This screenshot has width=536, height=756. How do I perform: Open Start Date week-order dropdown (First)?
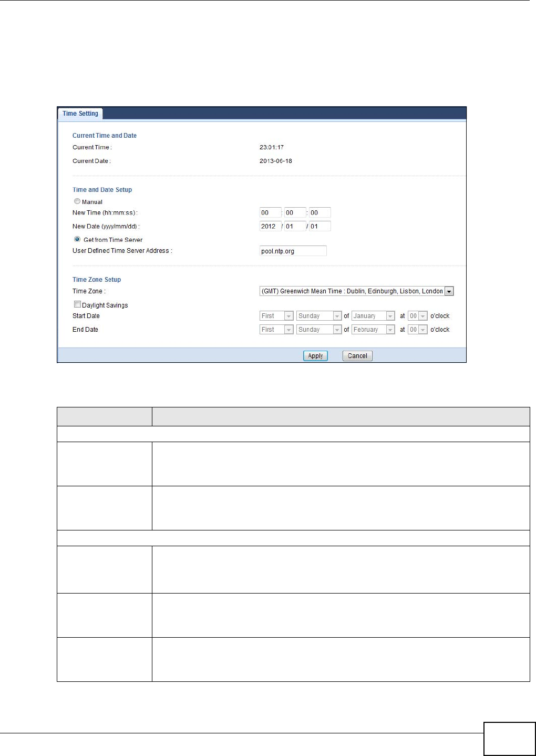(276, 316)
